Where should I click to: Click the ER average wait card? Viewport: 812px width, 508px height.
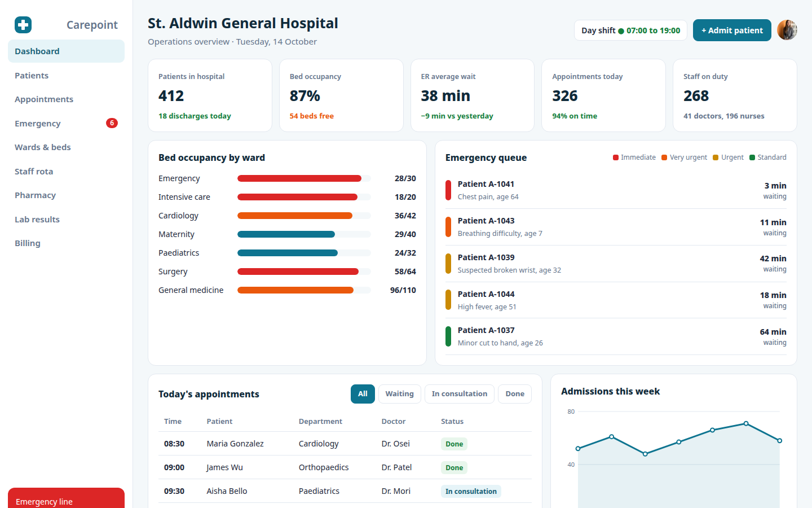(x=473, y=95)
